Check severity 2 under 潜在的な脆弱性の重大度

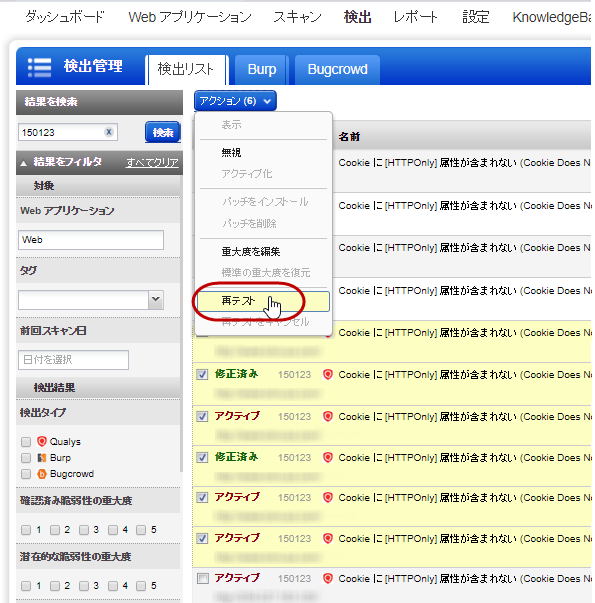click(55, 586)
